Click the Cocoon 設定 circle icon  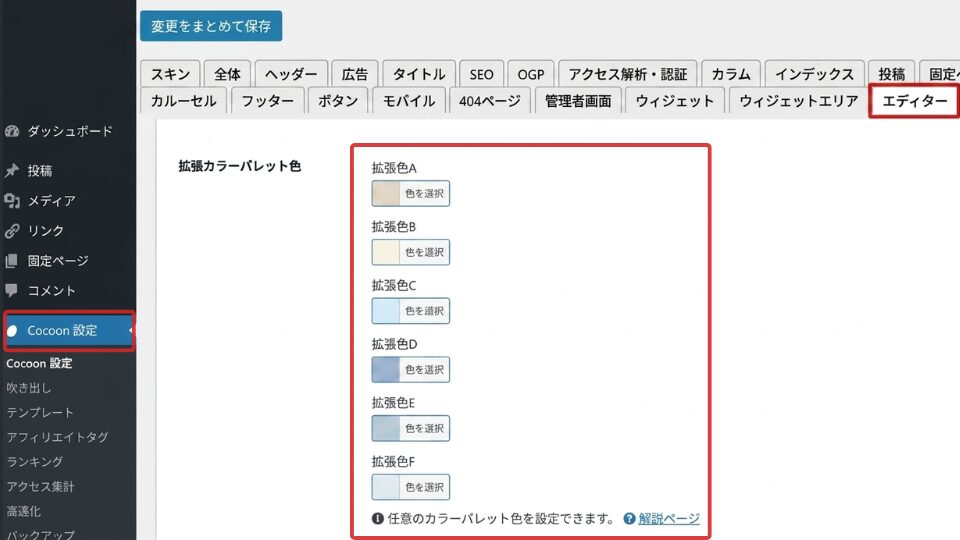pos(12,331)
